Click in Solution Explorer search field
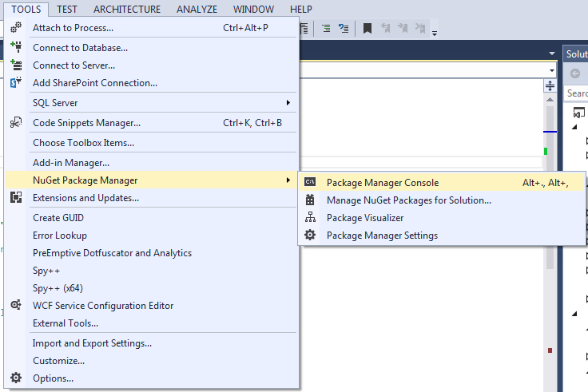 576,93
